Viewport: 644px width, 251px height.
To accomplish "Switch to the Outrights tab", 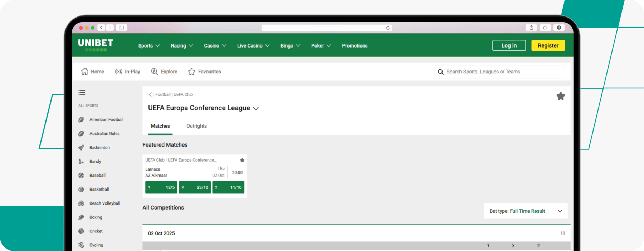I will [196, 126].
